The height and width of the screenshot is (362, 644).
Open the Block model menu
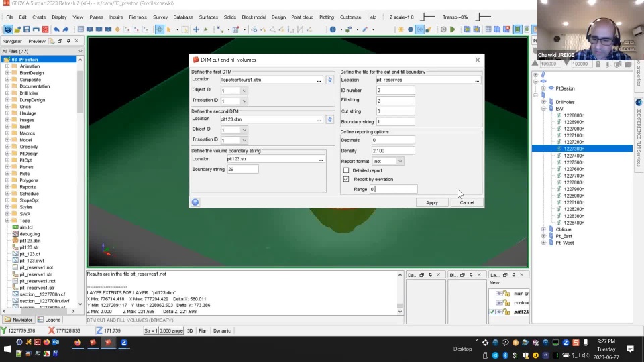click(253, 17)
